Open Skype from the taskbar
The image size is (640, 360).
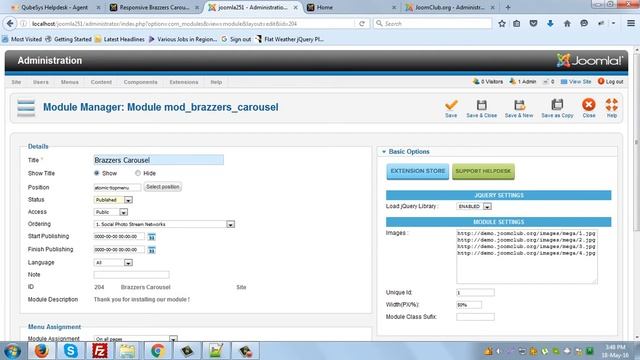[70, 351]
